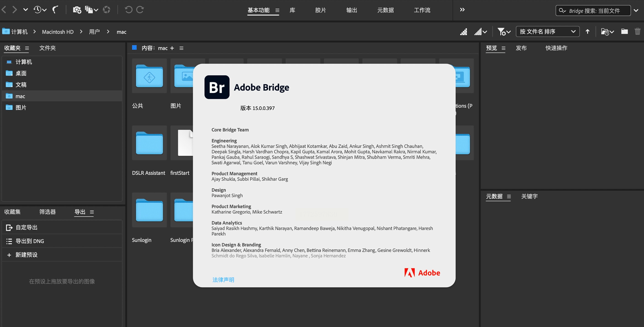The width and height of the screenshot is (644, 327).
Task: Choose the 自定导出 export preset
Action: pos(62,227)
